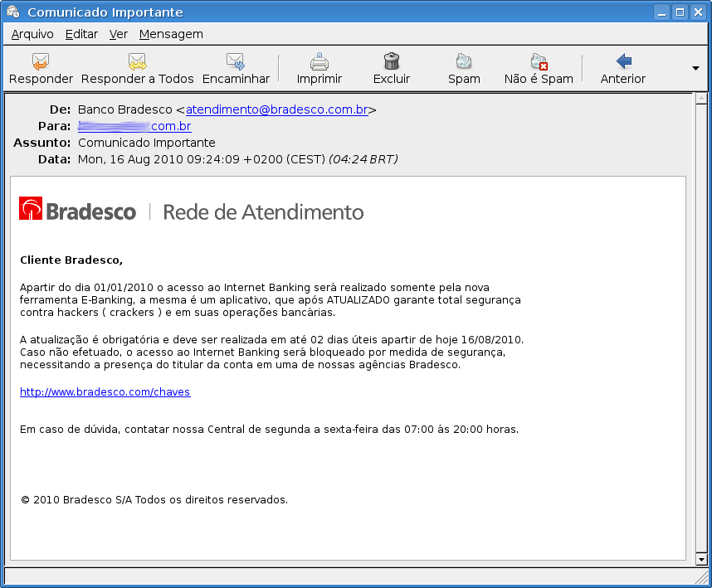This screenshot has height=588, width=712.
Task: Expand the toolbar overflow arrow
Action: coord(695,69)
